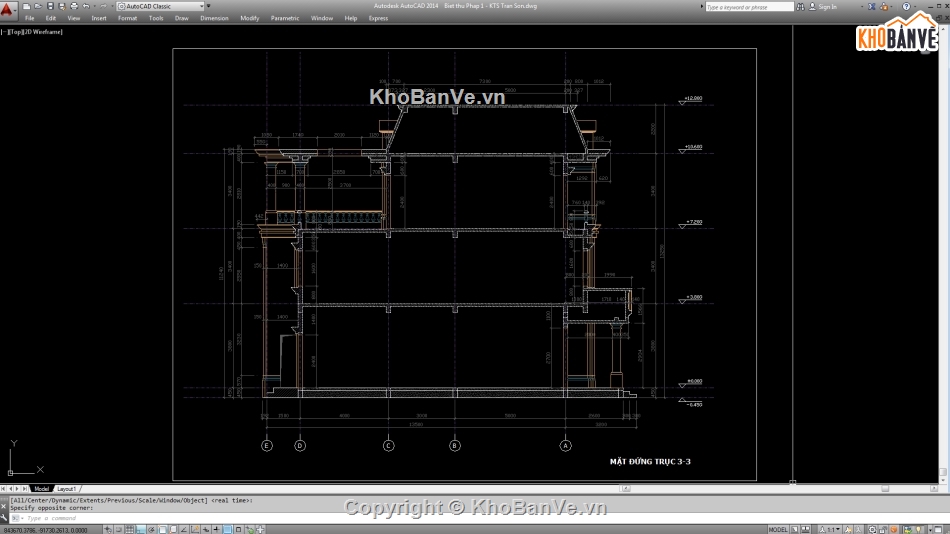950x534 pixels.
Task: Click the Clean Screen icon in status bar
Action: (938, 530)
